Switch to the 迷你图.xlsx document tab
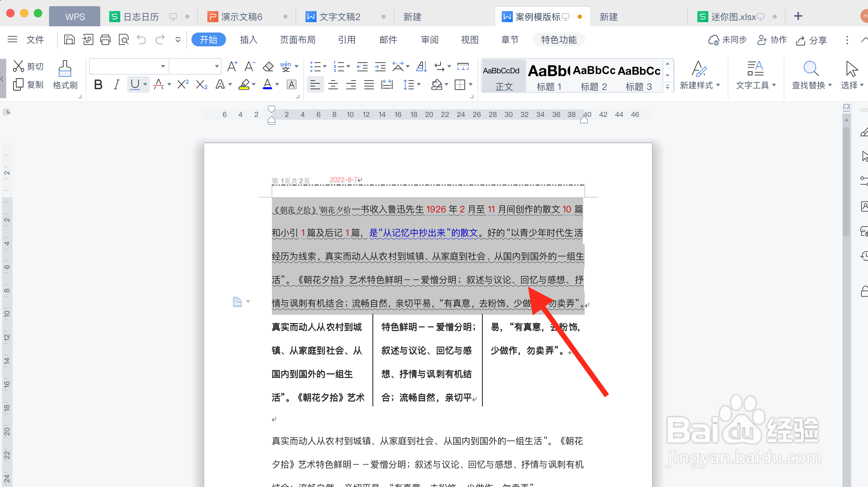The width and height of the screenshot is (868, 487). pos(733,17)
